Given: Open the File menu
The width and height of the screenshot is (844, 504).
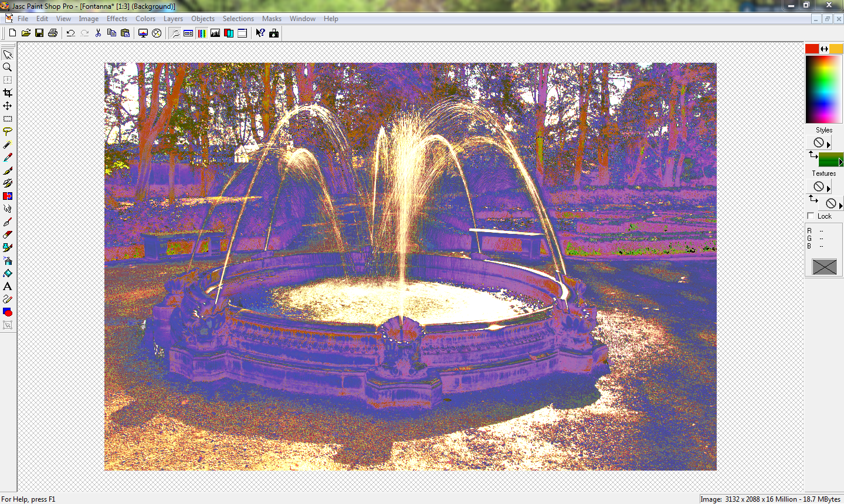Looking at the screenshot, I should 23,19.
